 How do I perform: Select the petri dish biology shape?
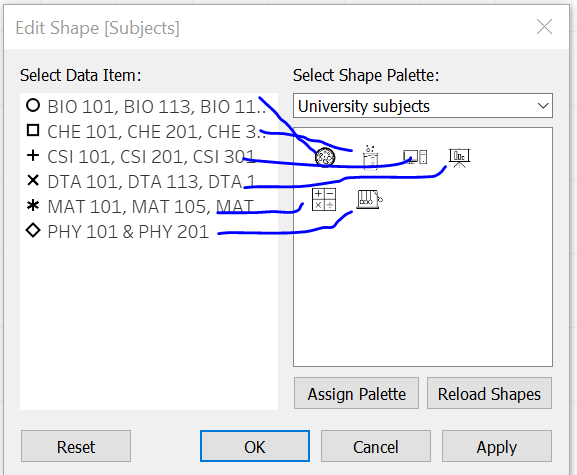325,157
